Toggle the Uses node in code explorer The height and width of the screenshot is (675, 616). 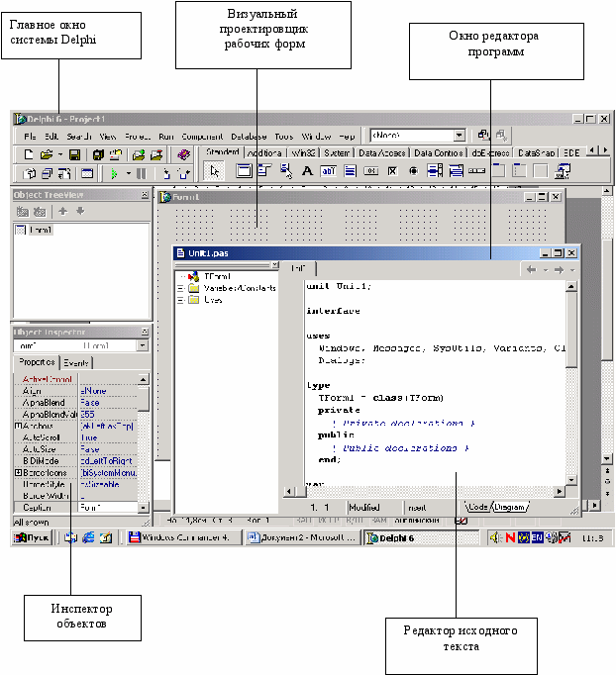(181, 300)
